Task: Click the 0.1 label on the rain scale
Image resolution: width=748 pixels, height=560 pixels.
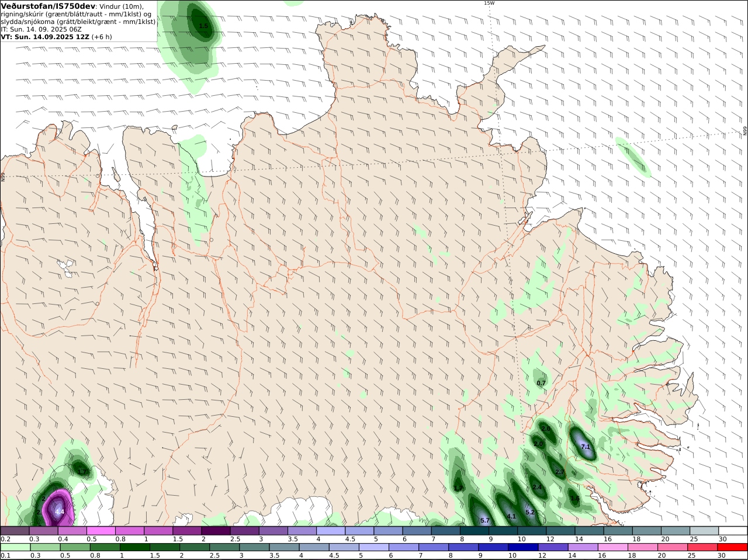Action: tap(5, 555)
